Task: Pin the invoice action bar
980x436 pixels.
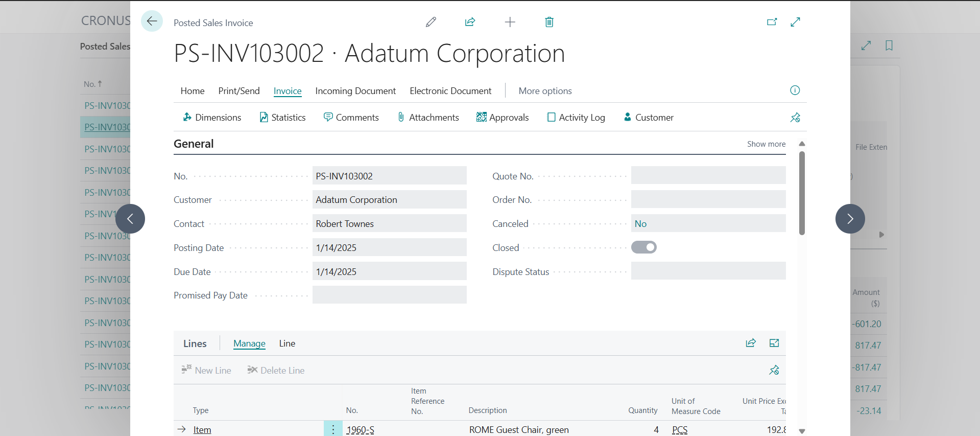Action: tap(795, 118)
